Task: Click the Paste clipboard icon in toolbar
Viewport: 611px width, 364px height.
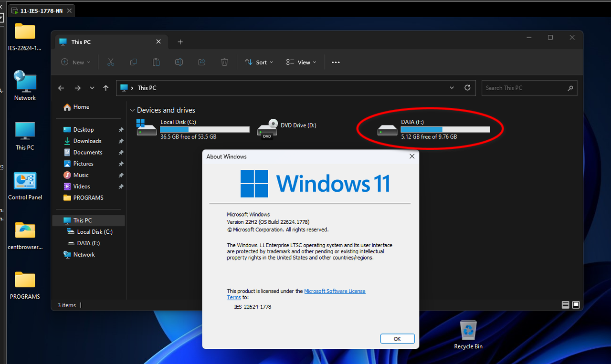Action: [156, 62]
